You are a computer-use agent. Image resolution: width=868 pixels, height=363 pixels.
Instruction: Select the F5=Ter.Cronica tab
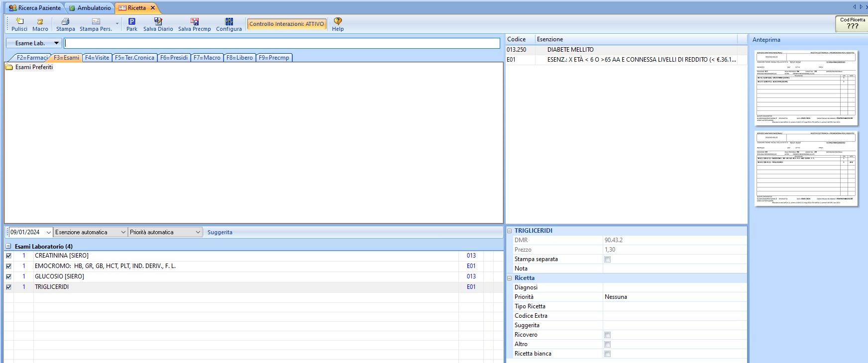point(135,58)
